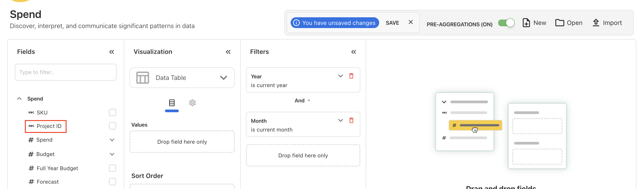This screenshot has width=644, height=189.
Task: Toggle the Pre-Aggregations switch off
Action: click(506, 23)
